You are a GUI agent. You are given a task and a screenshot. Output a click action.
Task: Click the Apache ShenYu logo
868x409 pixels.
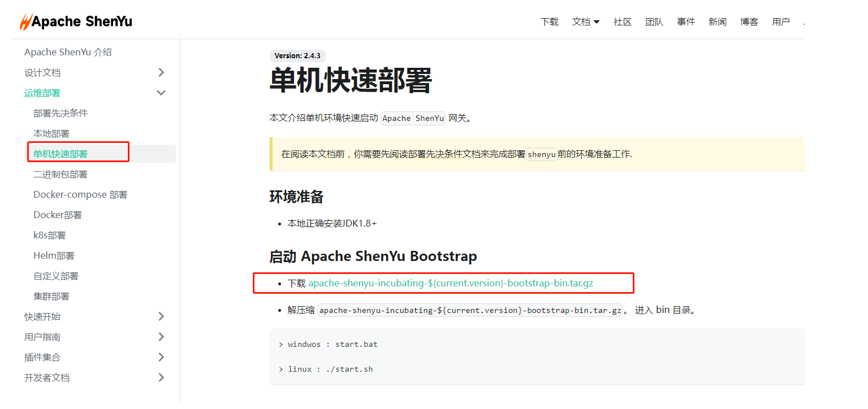(76, 21)
